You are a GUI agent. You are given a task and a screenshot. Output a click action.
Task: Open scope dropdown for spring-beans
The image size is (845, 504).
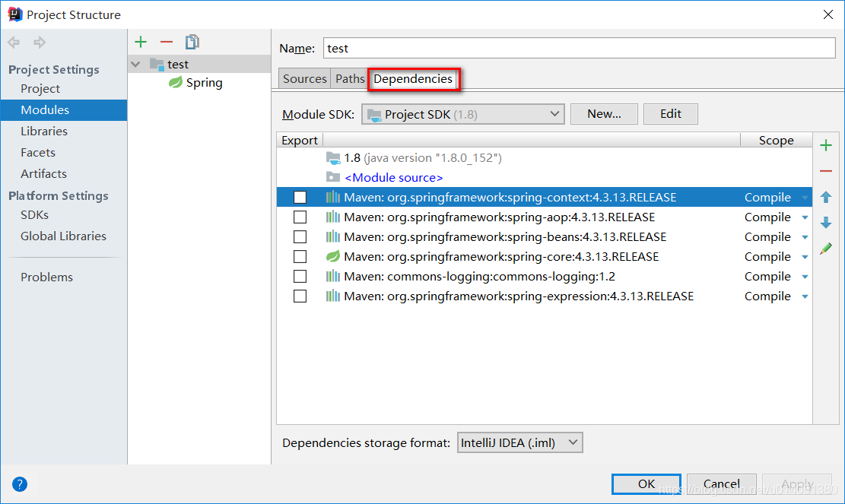[x=805, y=237]
